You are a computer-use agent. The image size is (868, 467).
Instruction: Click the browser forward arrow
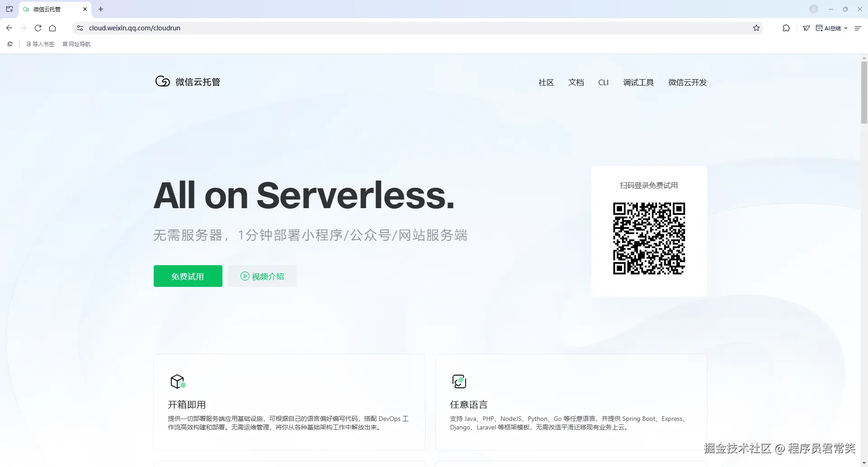coord(24,28)
